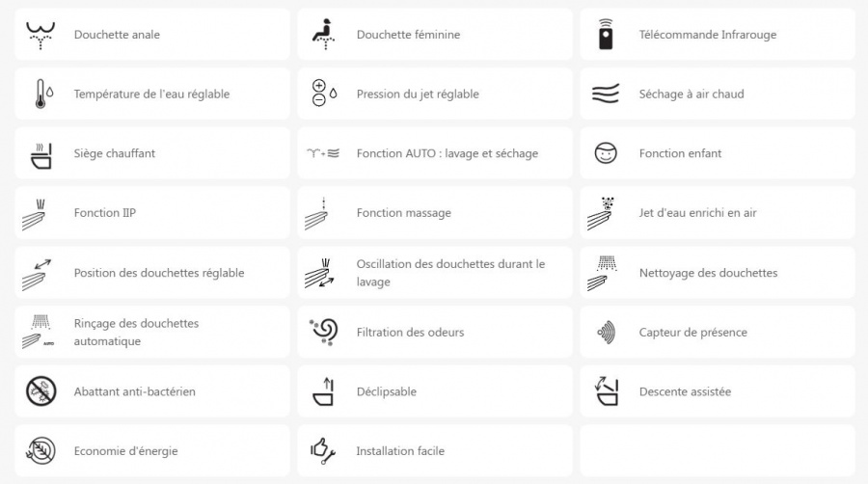Screen dimensions: 868x484
Task: Click the energy saving icon
Action: [x=41, y=451]
